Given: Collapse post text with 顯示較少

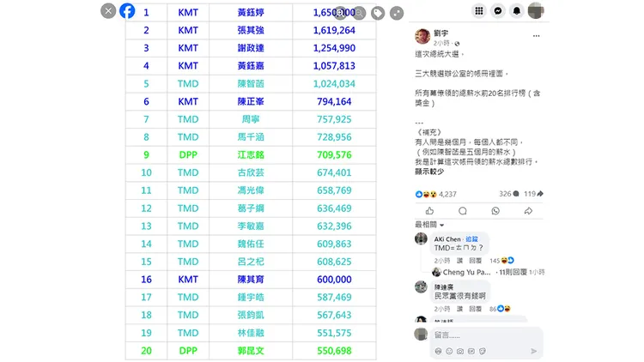Looking at the screenshot, I should 429,172.
